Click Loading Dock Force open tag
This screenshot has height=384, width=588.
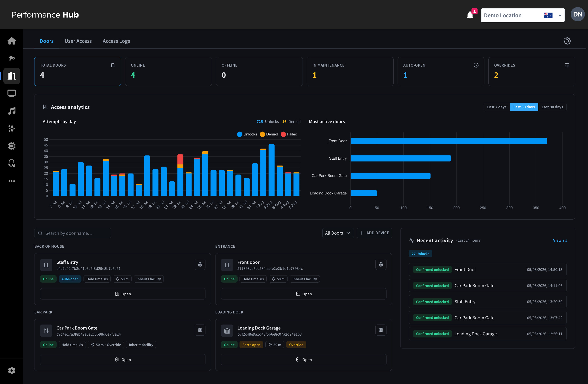(x=251, y=345)
